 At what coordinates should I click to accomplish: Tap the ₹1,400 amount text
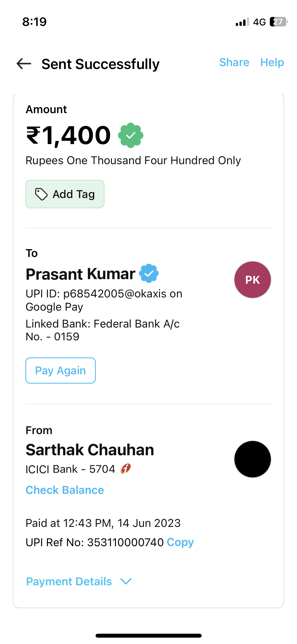point(68,135)
